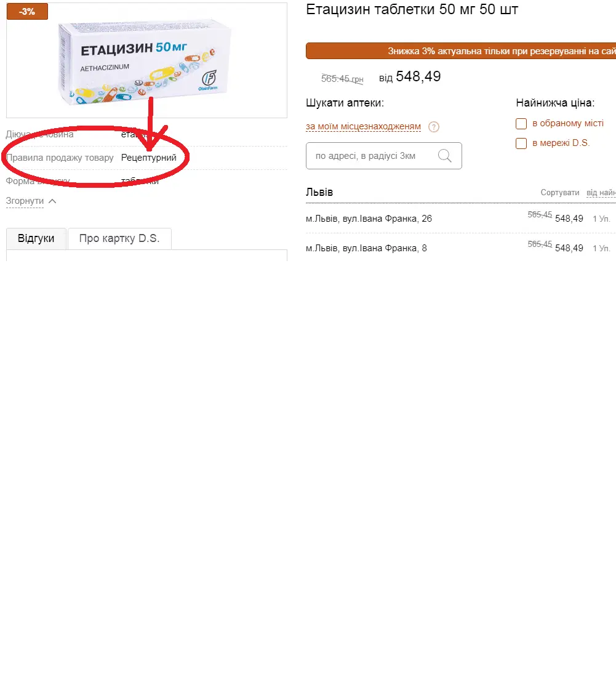This screenshot has height=694, width=616.
Task: Click the Львів city heading
Action: click(x=319, y=192)
